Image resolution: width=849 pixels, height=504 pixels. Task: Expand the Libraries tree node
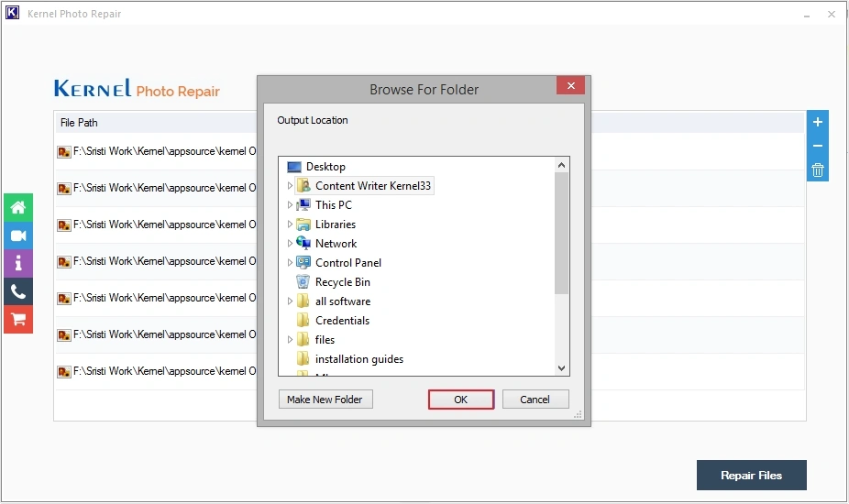point(290,225)
